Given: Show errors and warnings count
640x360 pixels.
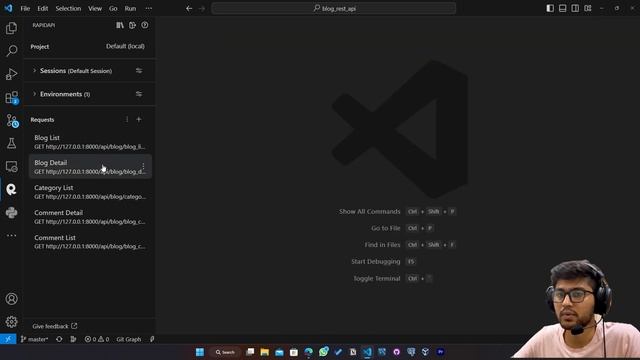Looking at the screenshot, I should point(97,339).
